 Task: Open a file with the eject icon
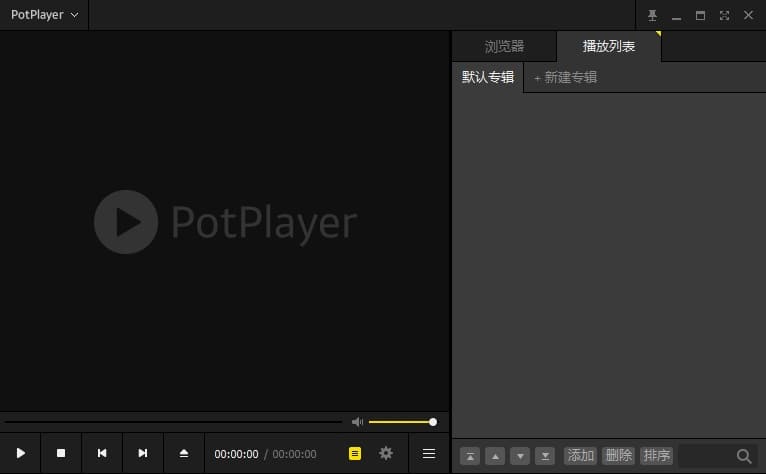coord(184,453)
